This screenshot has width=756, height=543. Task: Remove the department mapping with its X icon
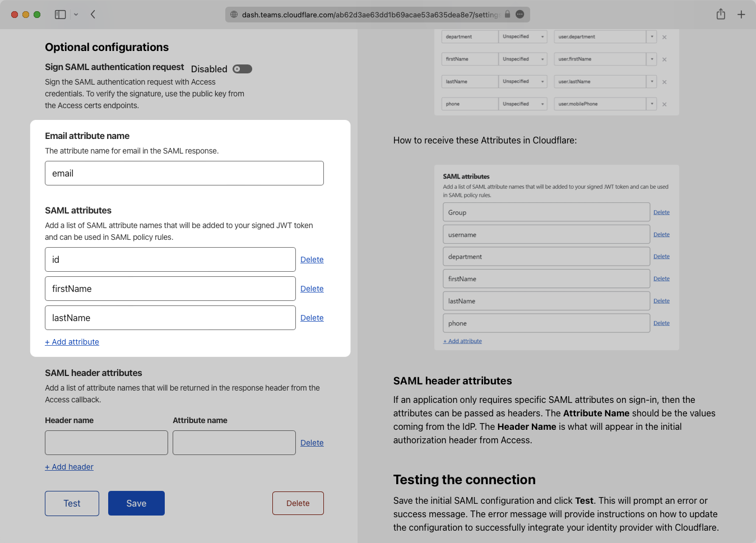(x=664, y=36)
